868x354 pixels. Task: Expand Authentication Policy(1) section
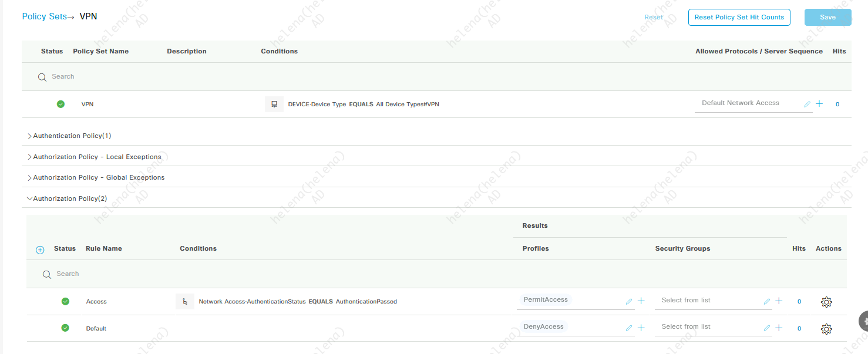coord(72,136)
